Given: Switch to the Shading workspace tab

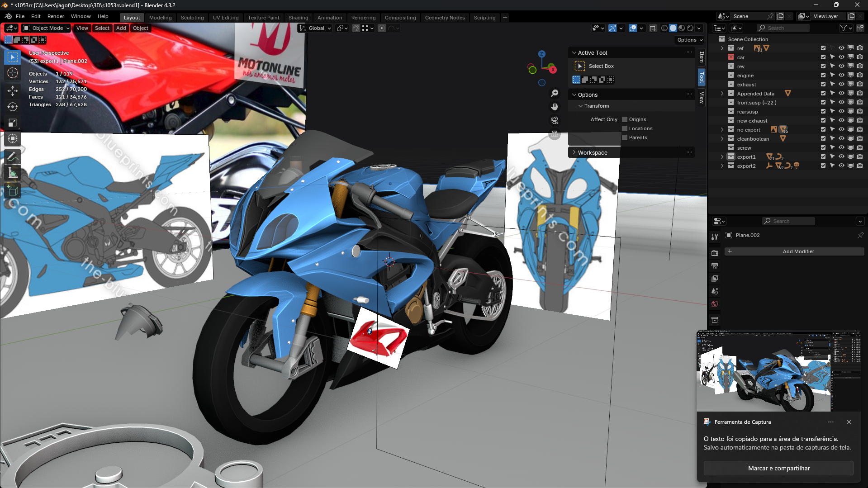Looking at the screenshot, I should (298, 18).
